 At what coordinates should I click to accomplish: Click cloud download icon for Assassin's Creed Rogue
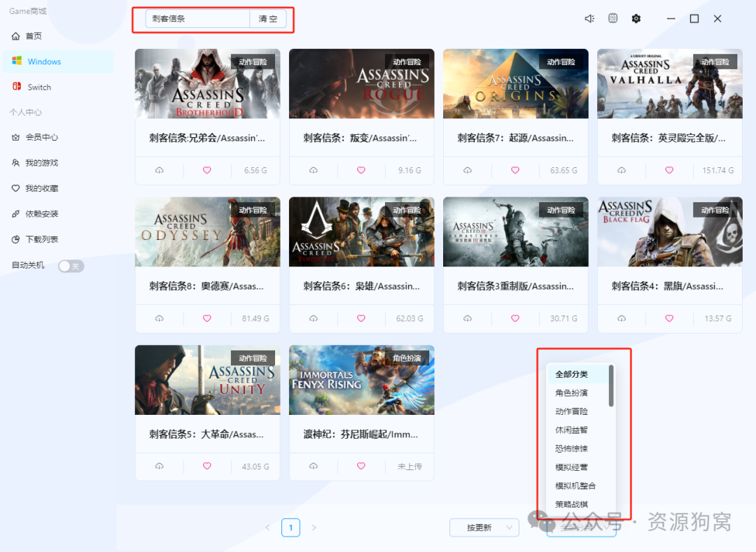(x=314, y=171)
